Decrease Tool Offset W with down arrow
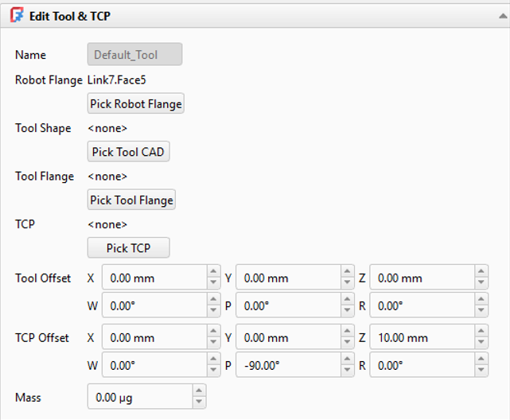The image size is (510, 420). tap(213, 310)
